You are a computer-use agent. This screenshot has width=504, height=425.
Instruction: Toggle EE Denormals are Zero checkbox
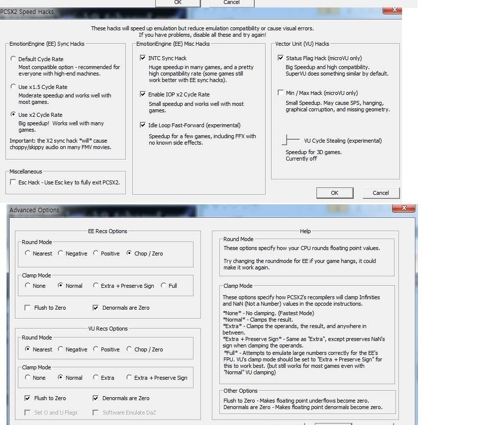(x=96, y=308)
